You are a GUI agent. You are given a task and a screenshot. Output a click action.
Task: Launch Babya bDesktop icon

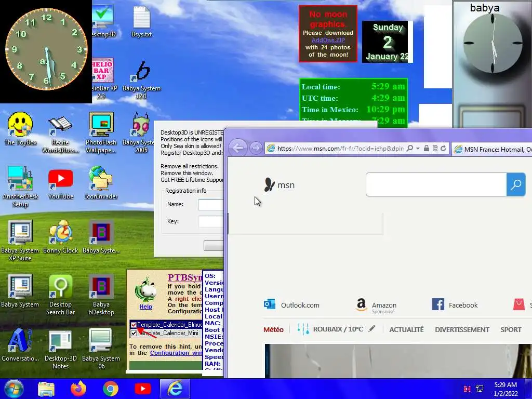101,295
